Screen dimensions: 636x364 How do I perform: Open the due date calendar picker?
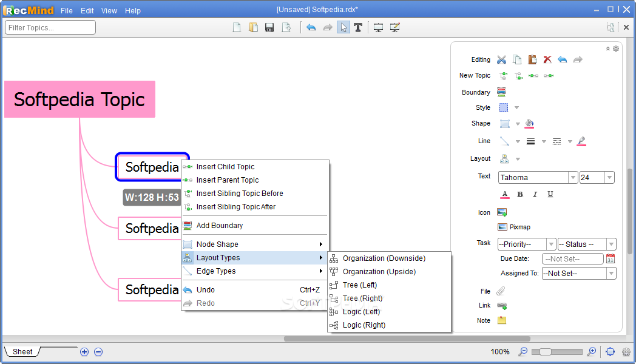[611, 258]
